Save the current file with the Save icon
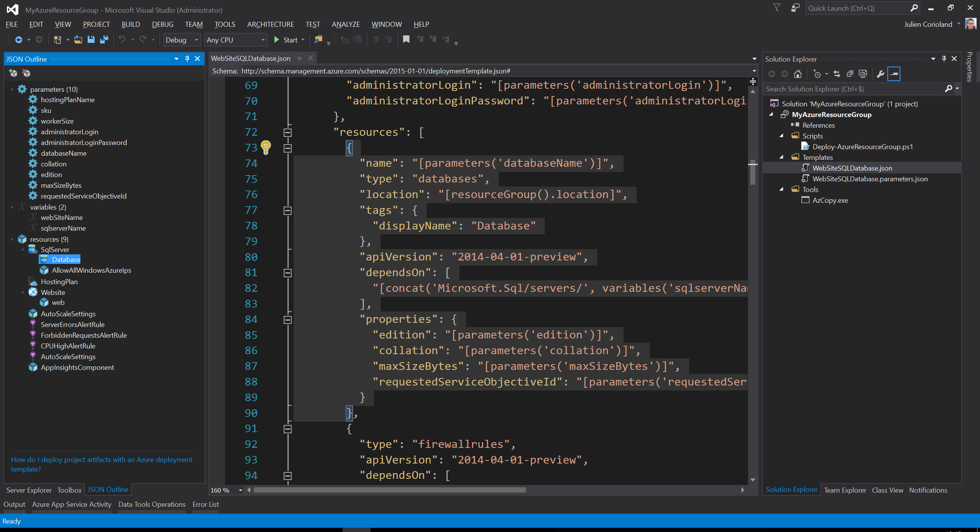The height and width of the screenshot is (532, 980). point(91,40)
